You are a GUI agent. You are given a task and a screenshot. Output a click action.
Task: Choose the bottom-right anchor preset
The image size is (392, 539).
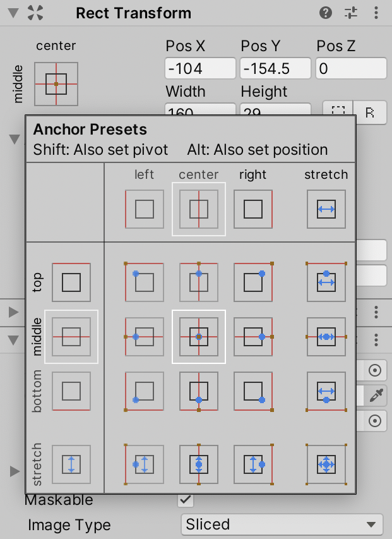(x=253, y=391)
